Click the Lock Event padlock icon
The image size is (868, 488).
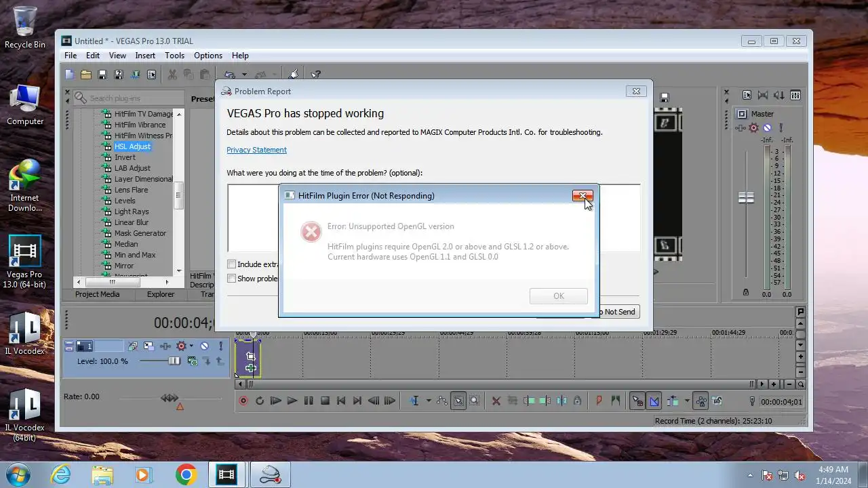click(x=577, y=401)
